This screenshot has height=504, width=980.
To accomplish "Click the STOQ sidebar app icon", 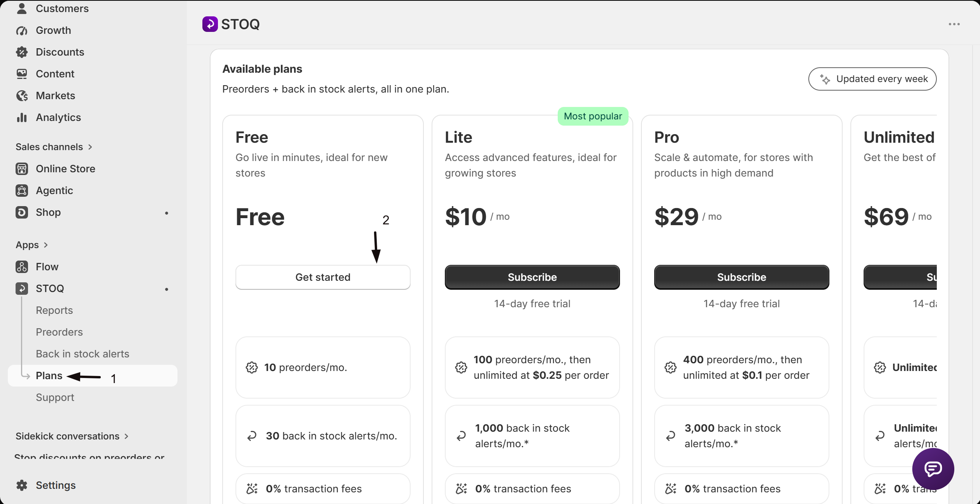I will point(22,289).
